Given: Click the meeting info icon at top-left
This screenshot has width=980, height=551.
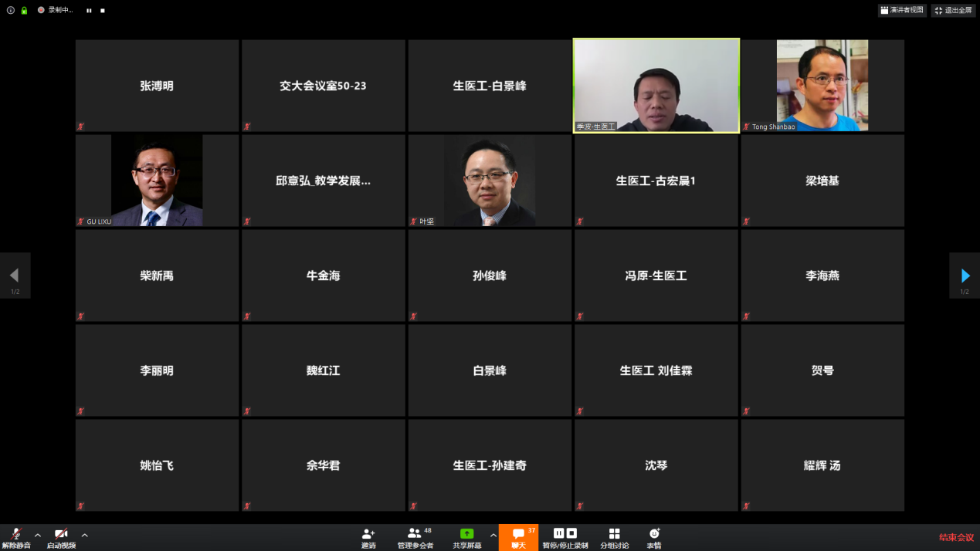Looking at the screenshot, I should coord(11,11).
